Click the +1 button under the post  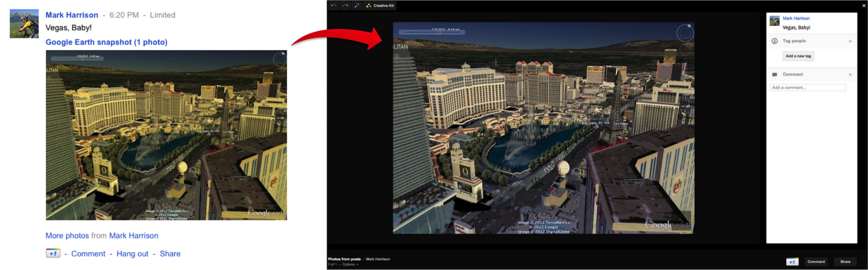click(x=53, y=253)
